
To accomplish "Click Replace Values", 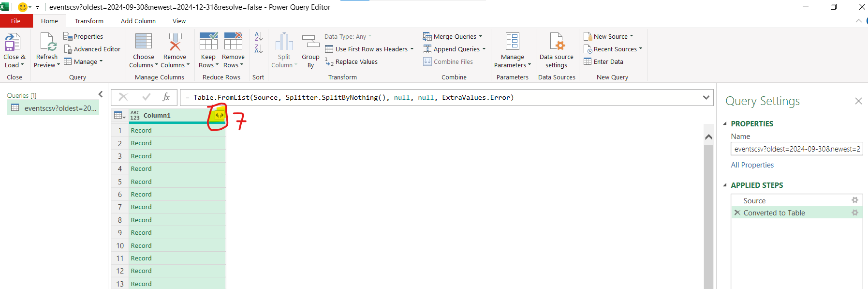I will (352, 61).
